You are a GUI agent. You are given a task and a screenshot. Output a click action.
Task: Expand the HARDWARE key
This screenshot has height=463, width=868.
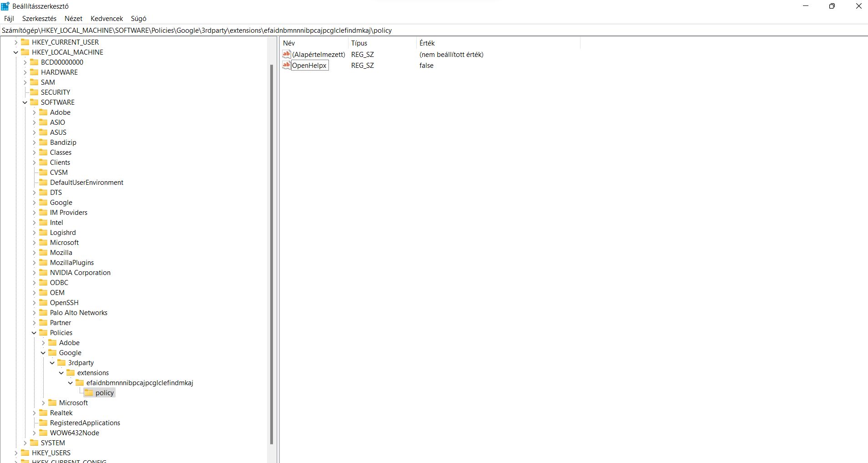tap(25, 72)
